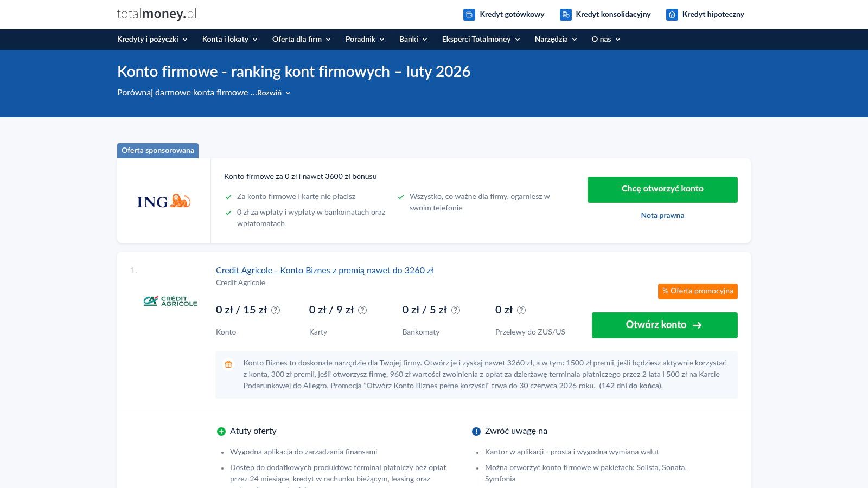Open help icon next to Bankomaty fee
Viewport: 868px width, 488px height.
(x=456, y=310)
